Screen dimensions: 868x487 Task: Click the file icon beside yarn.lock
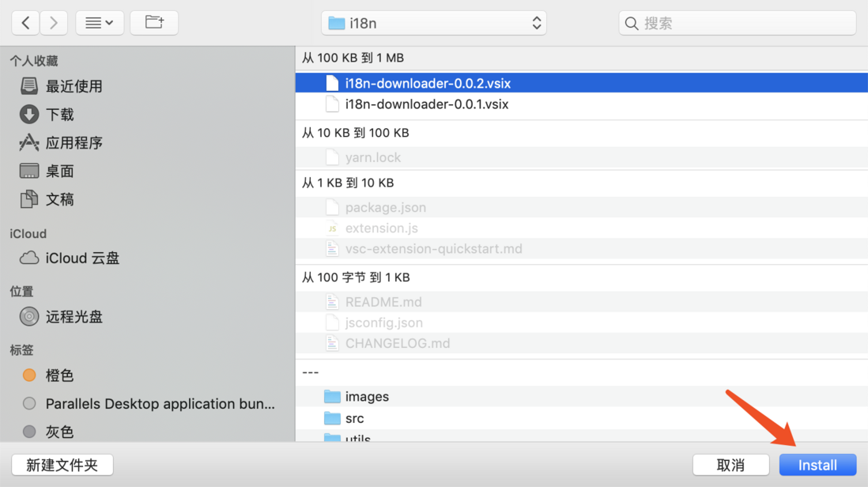[332, 157]
